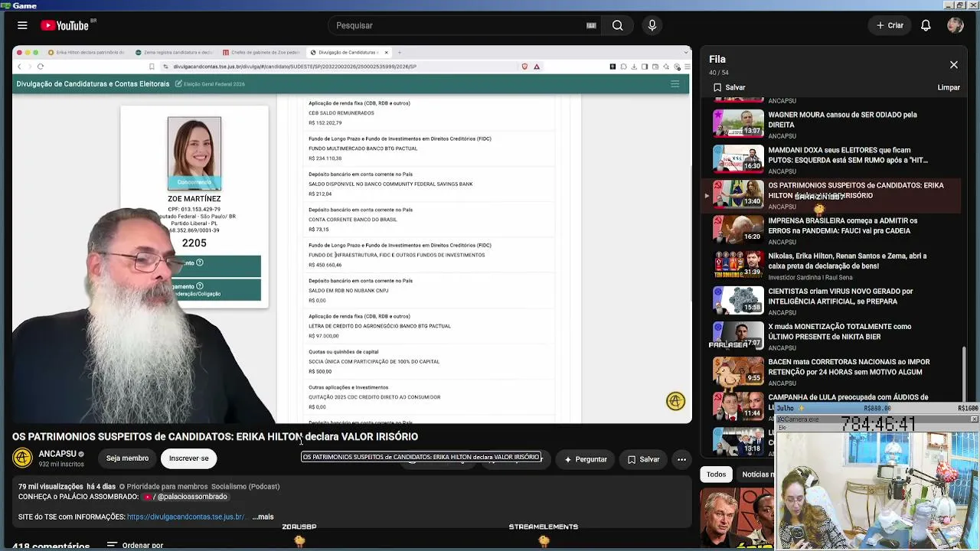Screen dimensions: 980x551
Task: Open the account avatar menu
Action: 955,25
